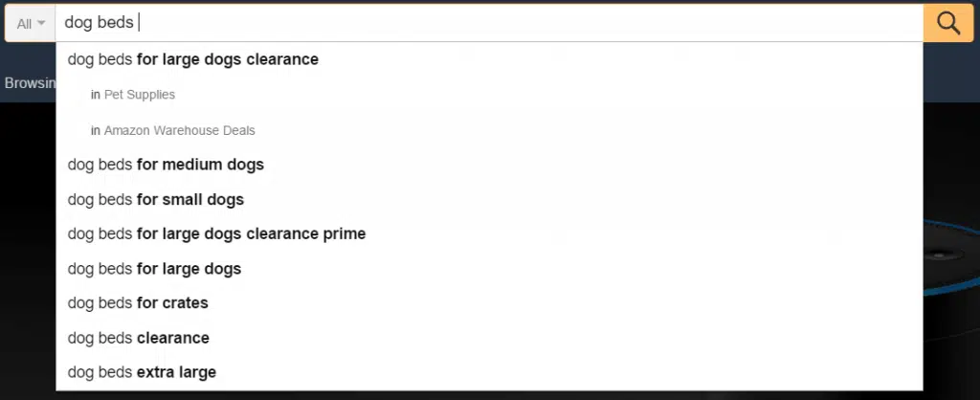Click the 'All' label in search bar
This screenshot has width=980, height=400.
tap(24, 23)
